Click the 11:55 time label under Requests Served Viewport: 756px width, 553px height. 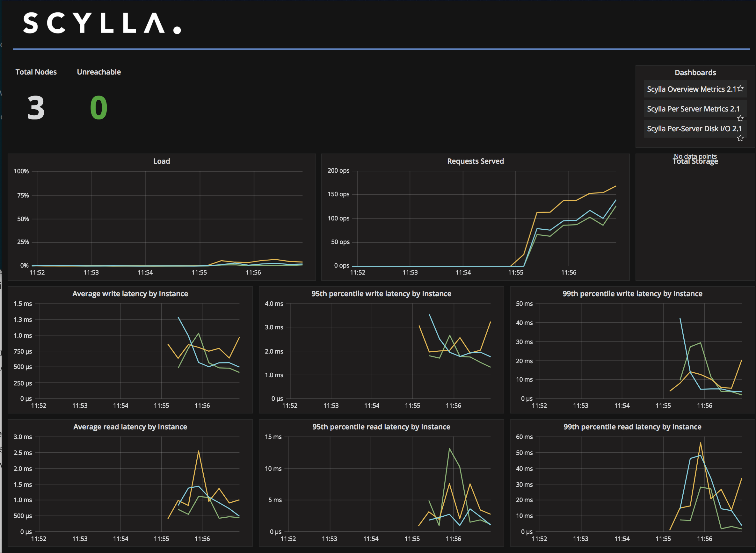[515, 272]
